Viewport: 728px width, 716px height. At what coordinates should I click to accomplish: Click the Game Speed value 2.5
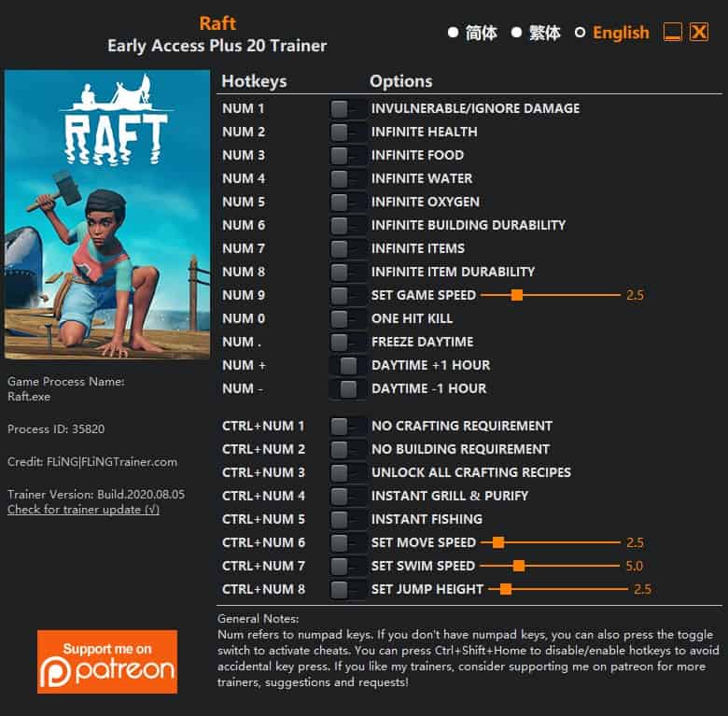[x=636, y=295]
